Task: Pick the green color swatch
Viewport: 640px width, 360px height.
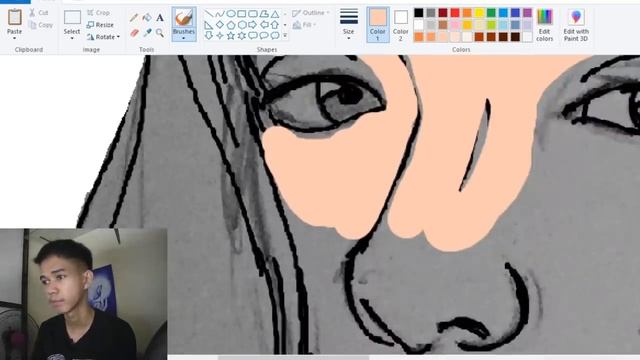Action: click(x=491, y=13)
